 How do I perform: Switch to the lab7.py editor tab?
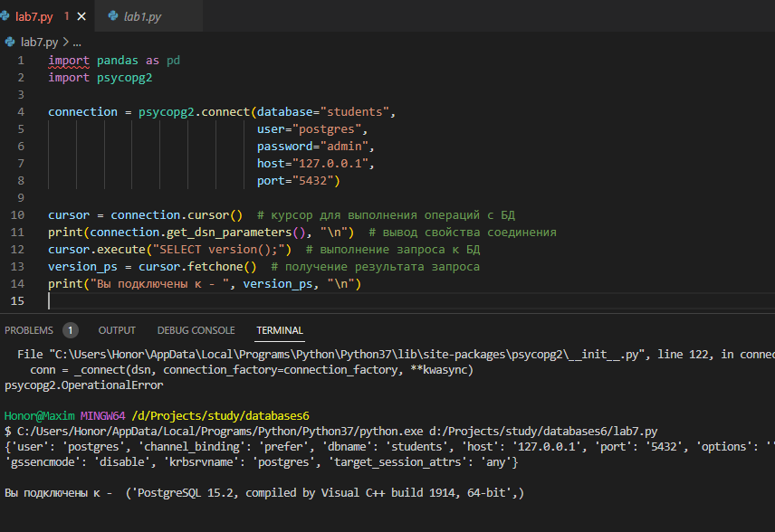(x=33, y=16)
